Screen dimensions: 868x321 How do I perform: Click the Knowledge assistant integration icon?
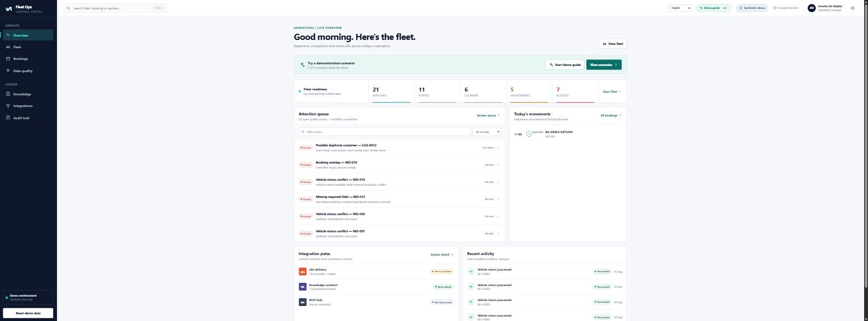click(302, 287)
